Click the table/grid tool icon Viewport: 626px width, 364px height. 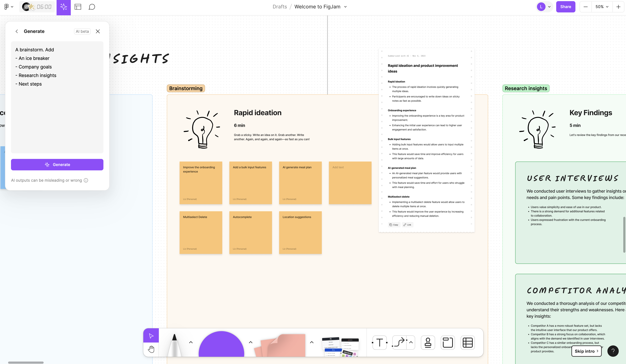468,343
